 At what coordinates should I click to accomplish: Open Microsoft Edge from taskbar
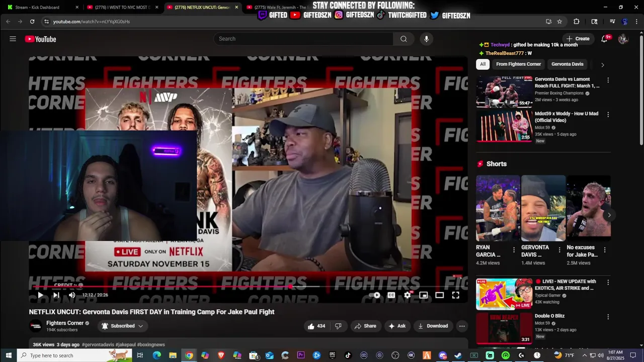pos(156,355)
